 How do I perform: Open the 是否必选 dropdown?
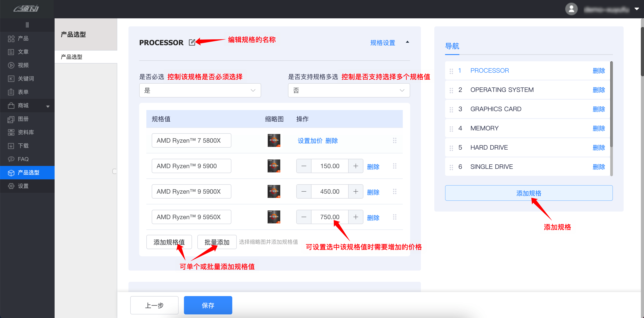tap(200, 90)
